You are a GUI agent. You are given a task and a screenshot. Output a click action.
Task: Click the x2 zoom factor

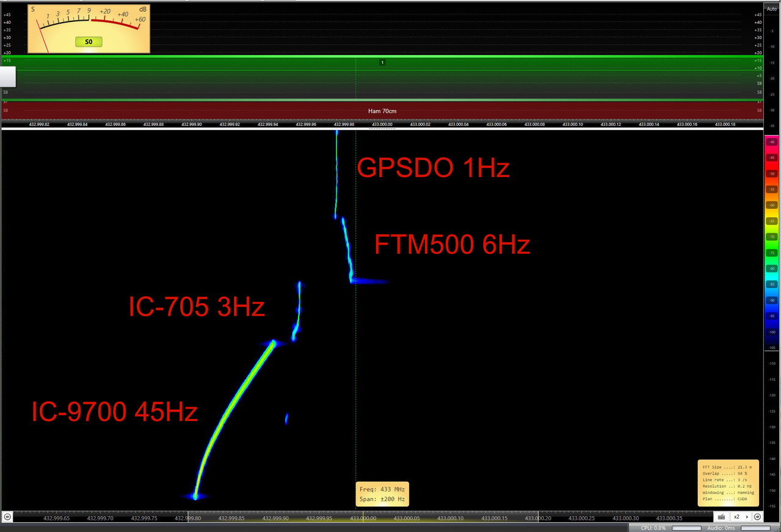(x=736, y=517)
